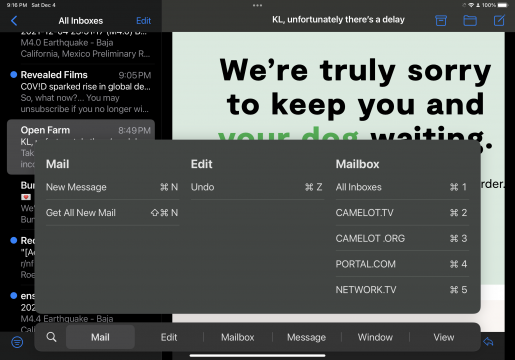This screenshot has height=360, width=515.
Task: Open the Window tab
Action: coord(375,337)
